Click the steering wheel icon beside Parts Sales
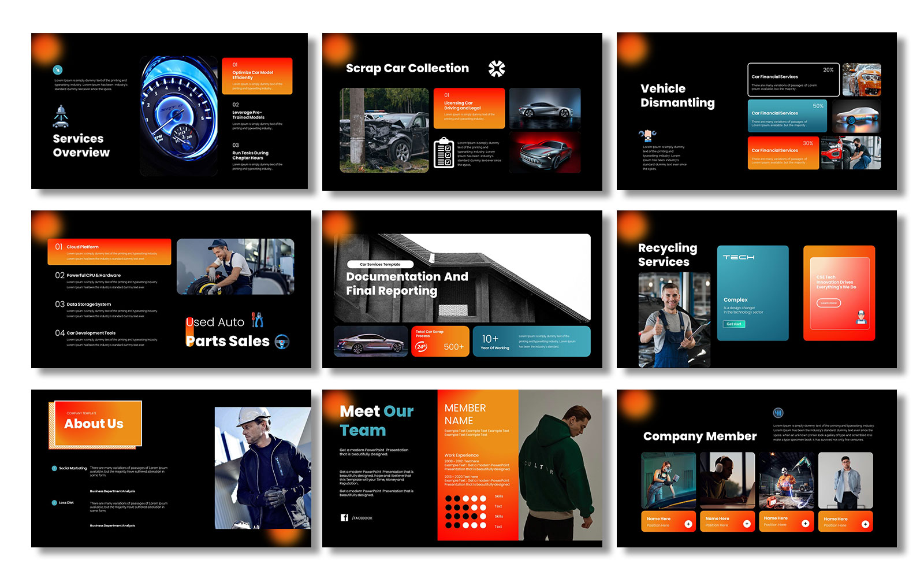Image resolution: width=924 pixels, height=578 pixels. click(282, 342)
